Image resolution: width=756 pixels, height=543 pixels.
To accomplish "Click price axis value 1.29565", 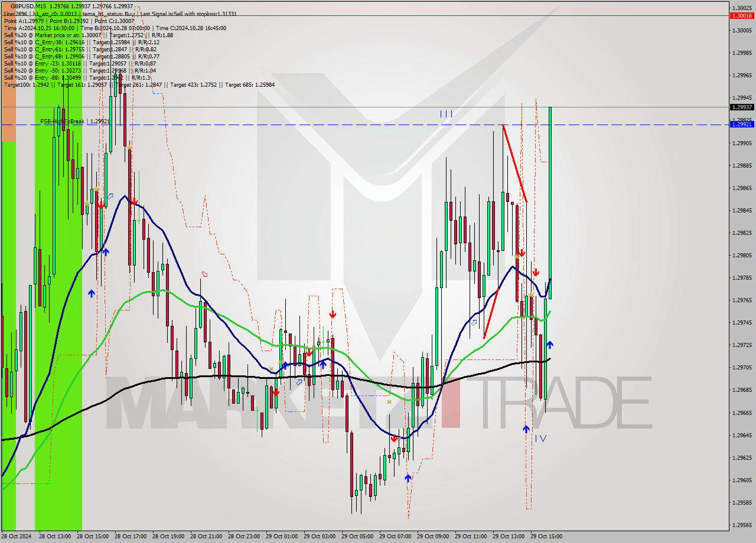I will click(742, 525).
